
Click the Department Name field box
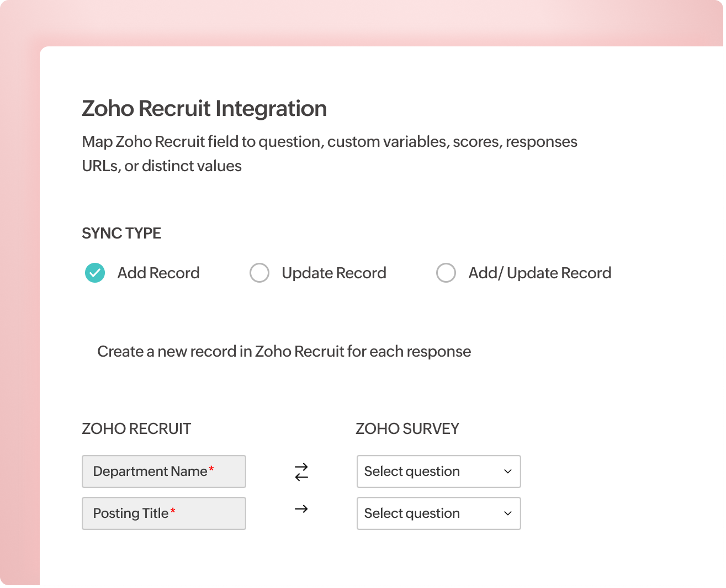point(163,472)
